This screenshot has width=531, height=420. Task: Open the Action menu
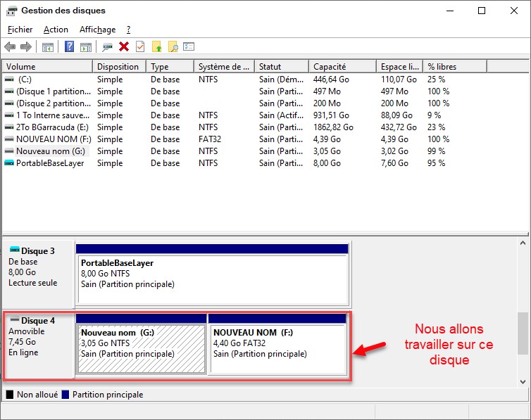[56, 30]
